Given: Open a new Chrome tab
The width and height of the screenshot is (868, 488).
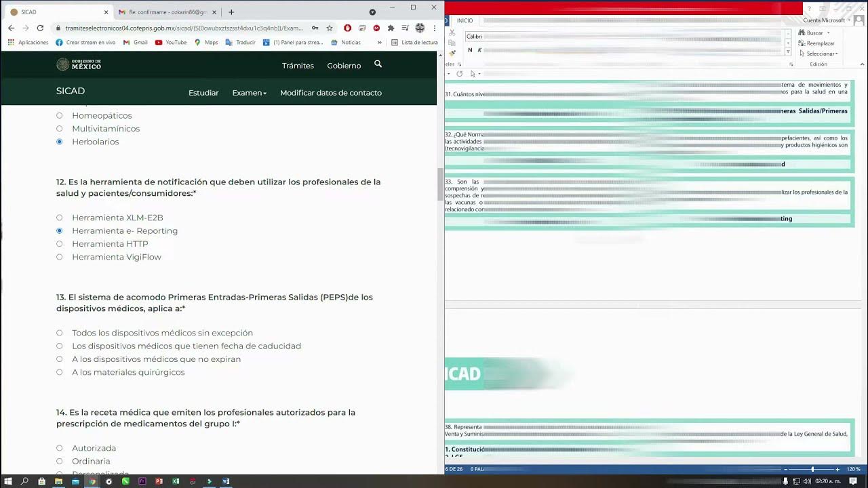Looking at the screenshot, I should [x=231, y=12].
